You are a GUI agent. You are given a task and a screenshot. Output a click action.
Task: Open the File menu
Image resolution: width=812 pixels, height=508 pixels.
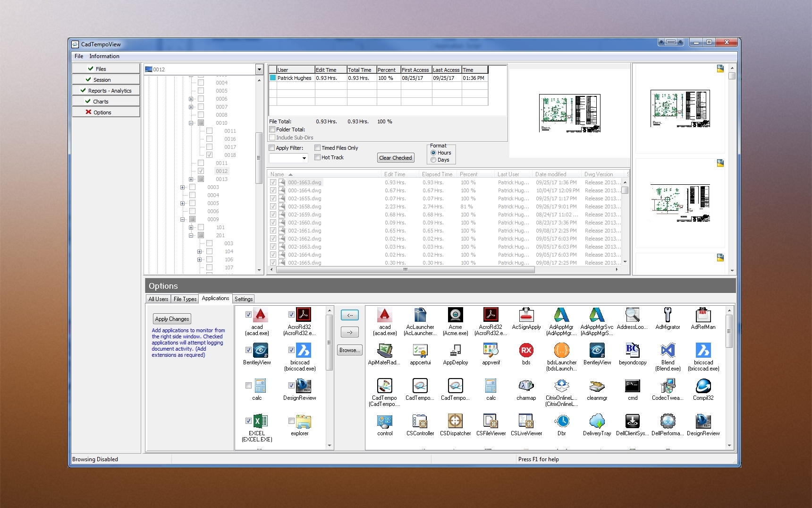point(79,56)
